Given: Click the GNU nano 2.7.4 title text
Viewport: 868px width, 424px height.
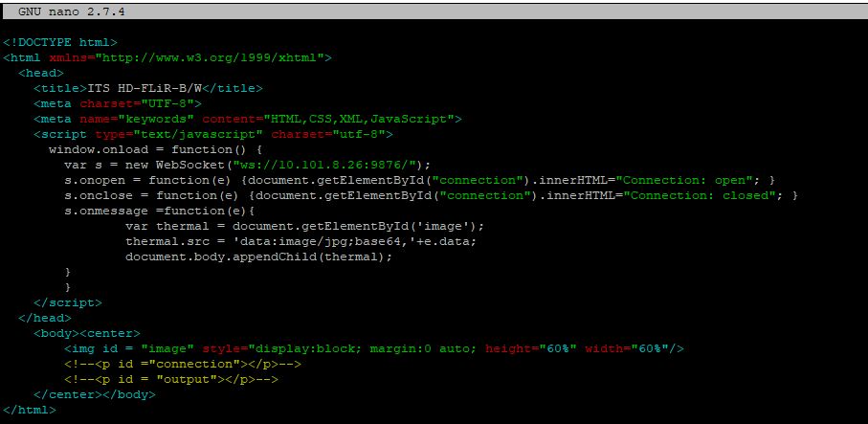Looking at the screenshot, I should point(72,11).
